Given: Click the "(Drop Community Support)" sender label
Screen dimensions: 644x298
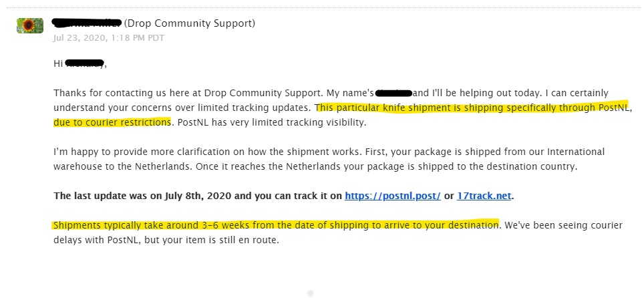Looking at the screenshot, I should click(190, 23).
